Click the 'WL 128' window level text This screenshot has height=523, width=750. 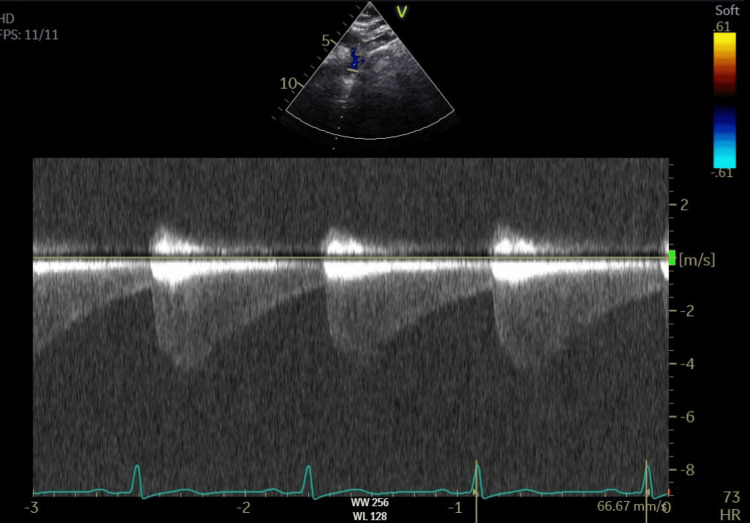(x=370, y=516)
